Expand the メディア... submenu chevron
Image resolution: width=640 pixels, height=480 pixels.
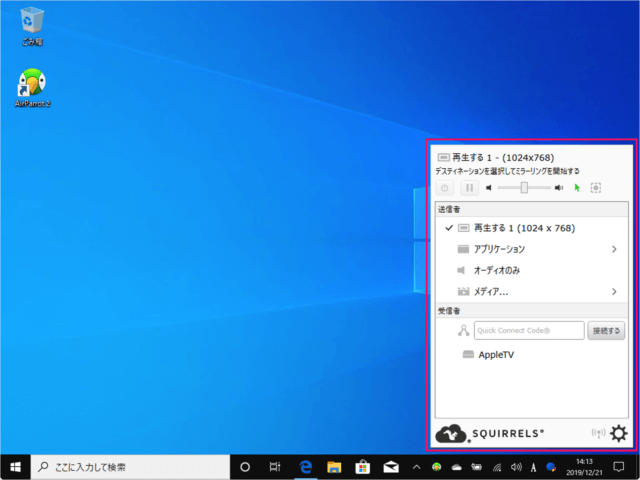point(614,292)
